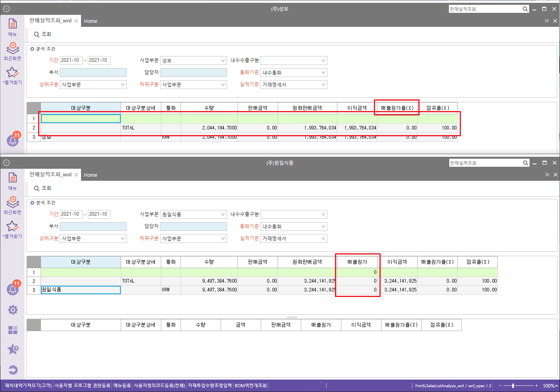Open 사용자별 프로그램 권한등록 in the bottom bar

(82, 386)
